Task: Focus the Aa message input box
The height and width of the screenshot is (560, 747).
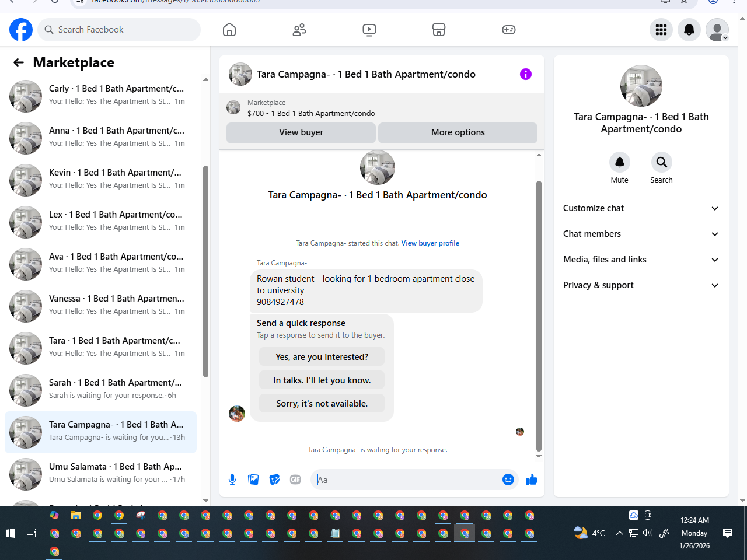Action: (407, 480)
